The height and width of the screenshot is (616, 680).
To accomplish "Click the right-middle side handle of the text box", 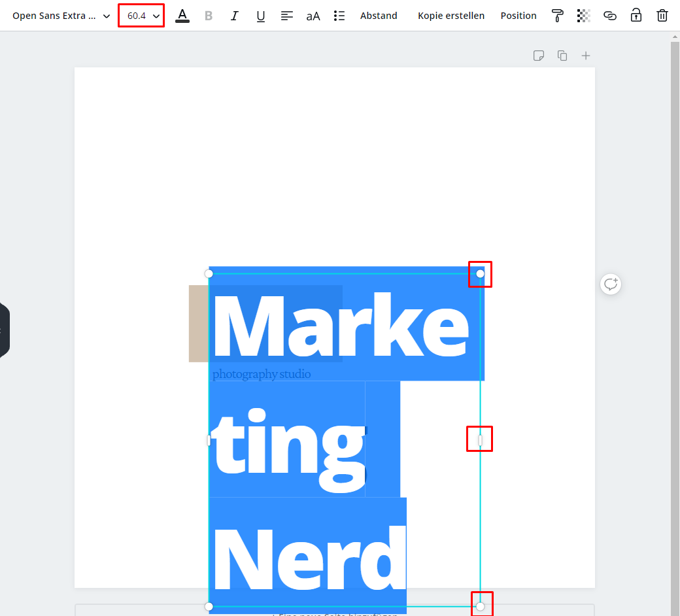I will click(480, 440).
